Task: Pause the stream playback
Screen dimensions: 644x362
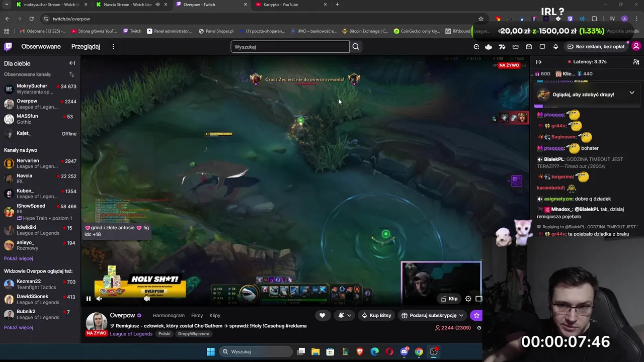Action: pos(88,299)
